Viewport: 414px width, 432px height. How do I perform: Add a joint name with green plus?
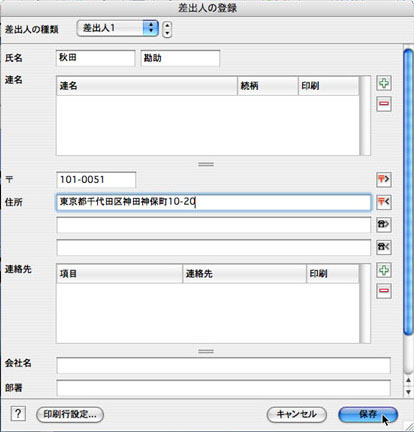click(384, 83)
